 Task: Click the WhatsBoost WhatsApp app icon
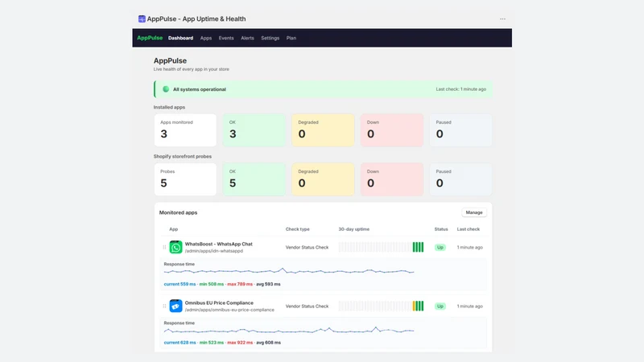(x=175, y=247)
